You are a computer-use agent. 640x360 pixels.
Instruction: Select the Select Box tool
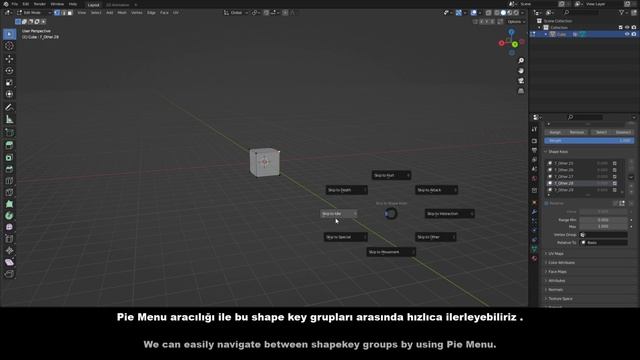click(x=9, y=34)
